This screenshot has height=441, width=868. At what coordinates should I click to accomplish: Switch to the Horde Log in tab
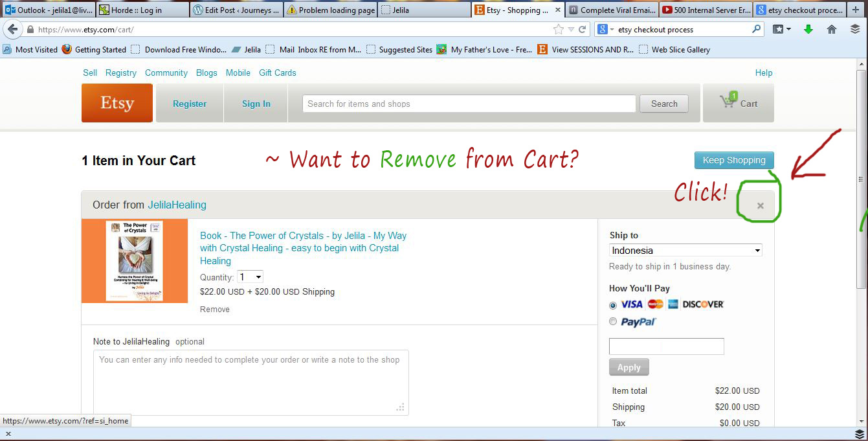point(142,10)
